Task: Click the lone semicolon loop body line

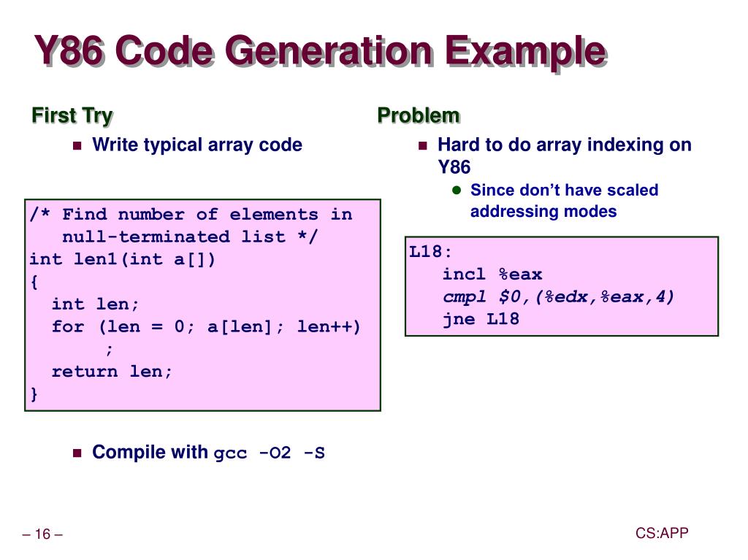Action: (110, 350)
